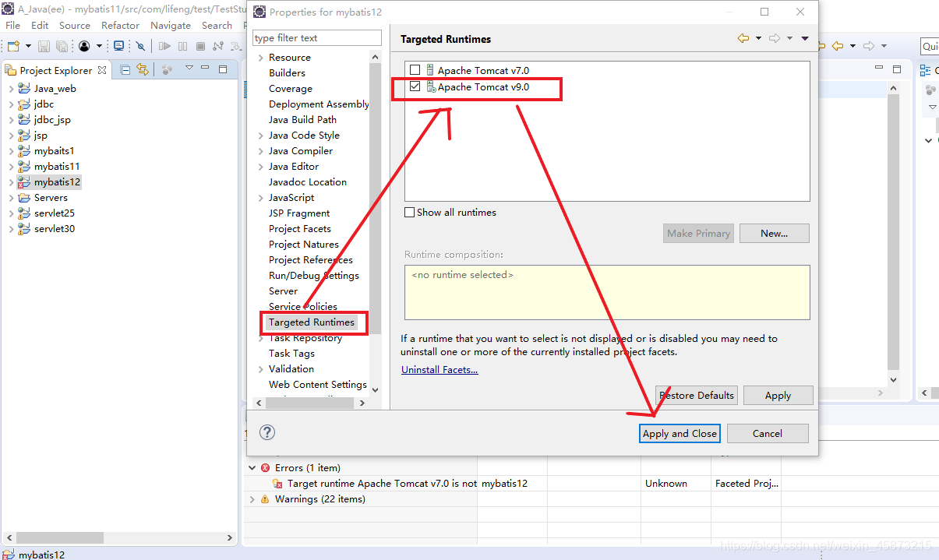This screenshot has width=939, height=560.
Task: Click the New... runtime button
Action: (x=774, y=233)
